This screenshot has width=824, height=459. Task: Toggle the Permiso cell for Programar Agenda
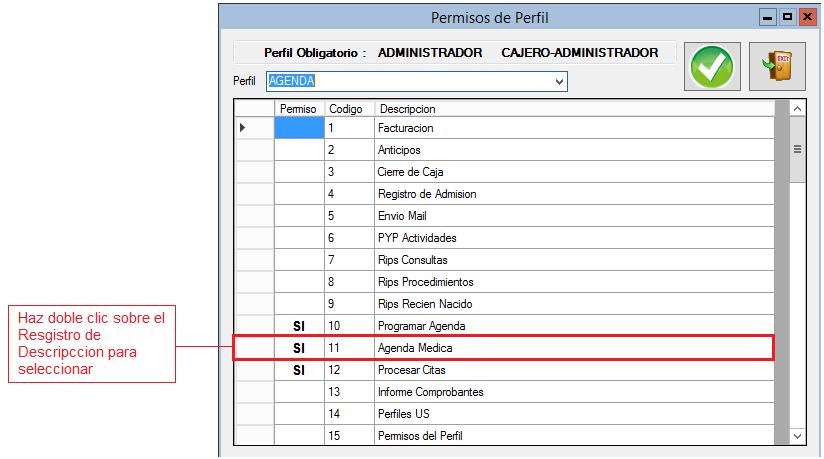pyautogui.click(x=298, y=326)
